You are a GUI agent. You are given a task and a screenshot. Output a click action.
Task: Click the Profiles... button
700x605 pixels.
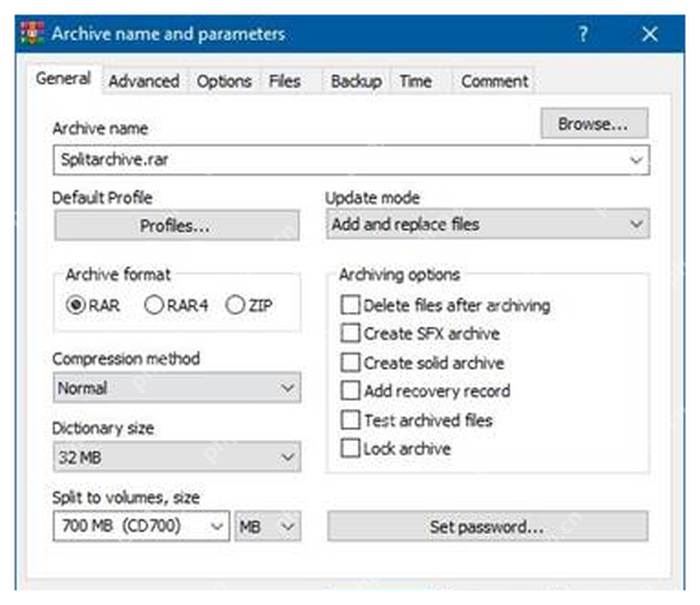point(177,226)
